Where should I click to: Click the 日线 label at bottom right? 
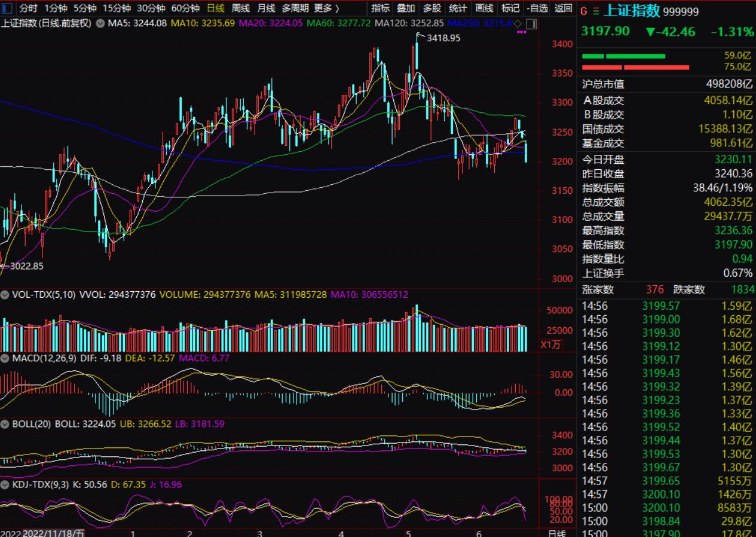(556, 533)
